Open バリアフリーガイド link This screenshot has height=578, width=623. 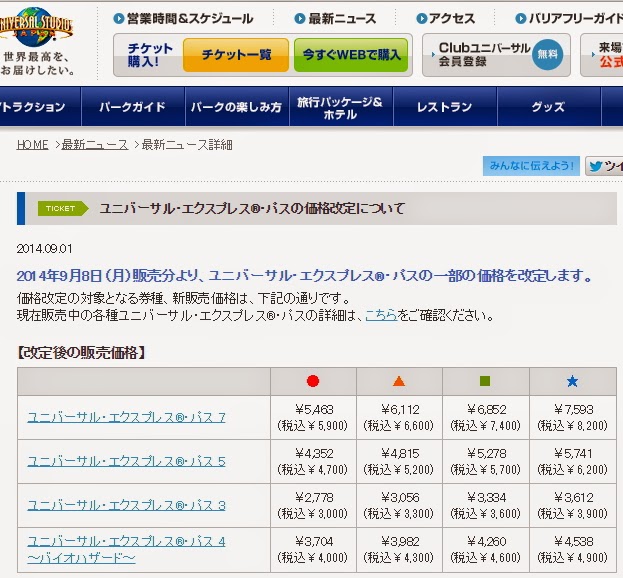569,19
